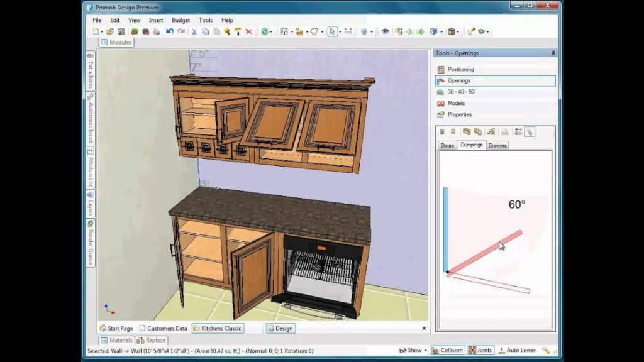Click the first door icon in openings toolbar

click(x=442, y=132)
